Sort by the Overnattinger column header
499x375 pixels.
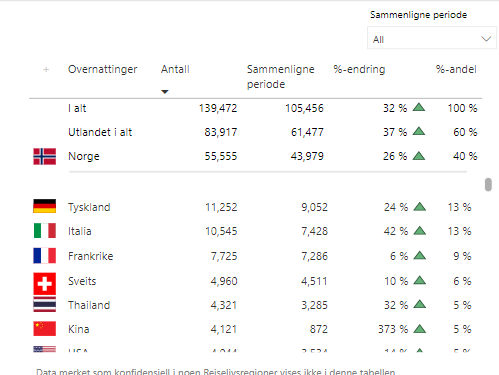103,69
